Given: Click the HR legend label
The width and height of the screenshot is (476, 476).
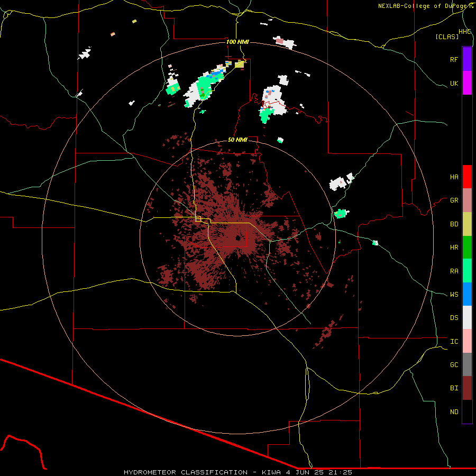Looking at the screenshot, I should (454, 248).
